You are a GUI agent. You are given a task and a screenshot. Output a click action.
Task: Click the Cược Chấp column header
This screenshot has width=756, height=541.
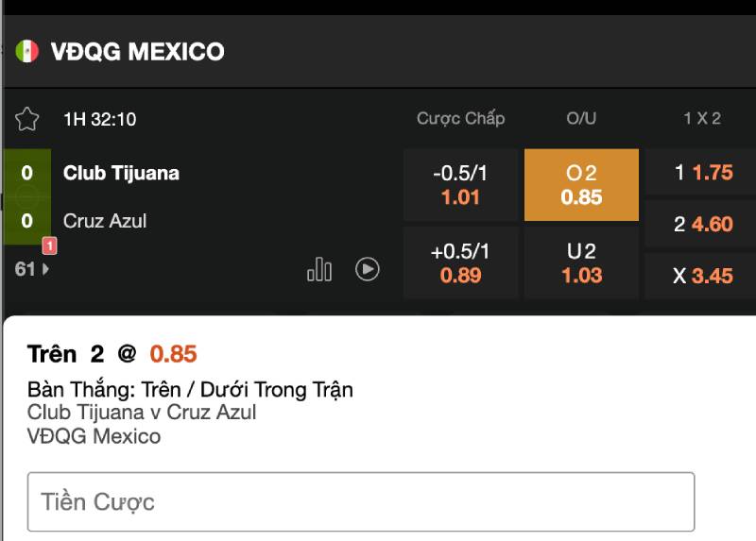pyautogui.click(x=461, y=119)
